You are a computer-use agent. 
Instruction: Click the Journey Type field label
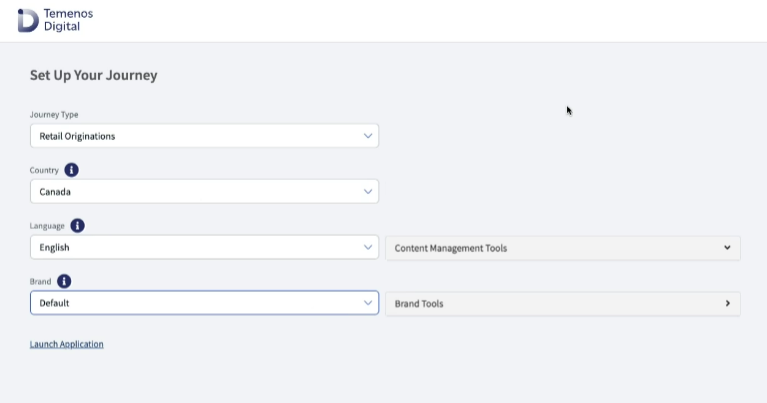[54, 115]
